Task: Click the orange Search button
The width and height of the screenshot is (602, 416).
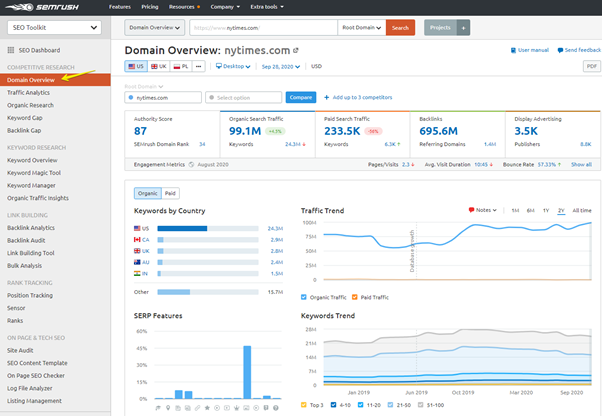Action: 400,28
